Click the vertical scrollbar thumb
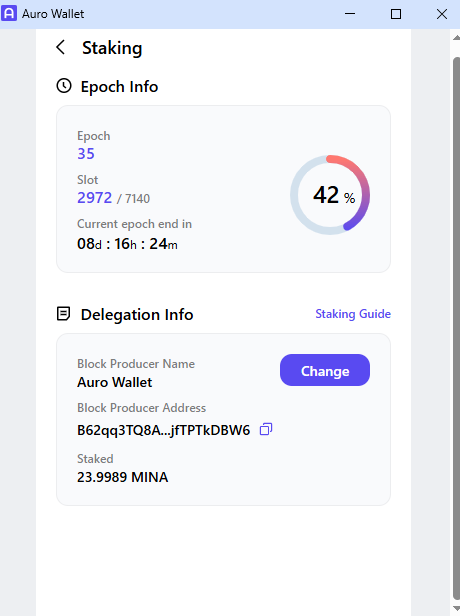 [x=456, y=328]
